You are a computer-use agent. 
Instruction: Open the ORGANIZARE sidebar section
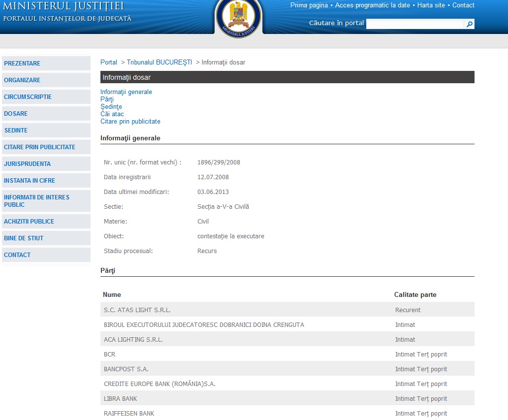22,80
